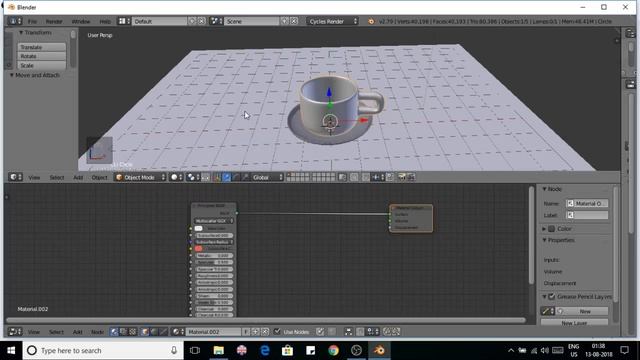Delete the current Scene
This screenshot has width=640, height=360.
293,21
